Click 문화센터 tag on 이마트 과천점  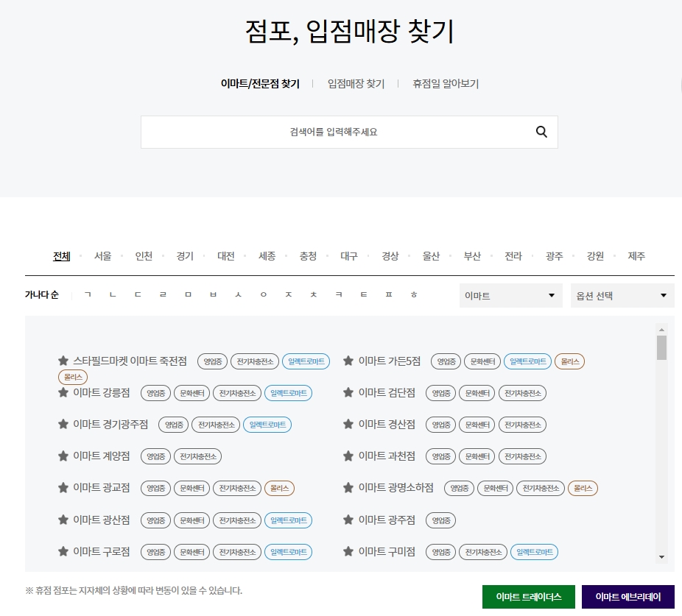pyautogui.click(x=477, y=456)
